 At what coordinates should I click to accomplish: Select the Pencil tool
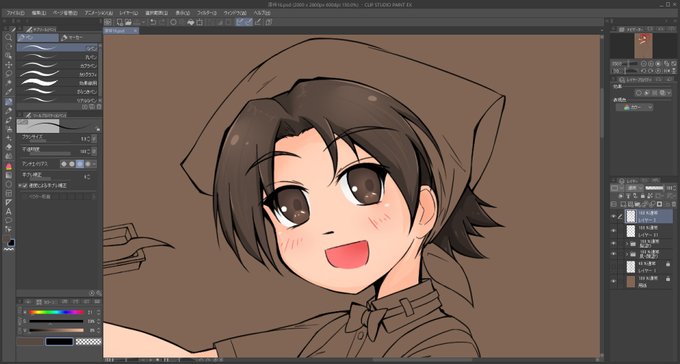[x=8, y=111]
